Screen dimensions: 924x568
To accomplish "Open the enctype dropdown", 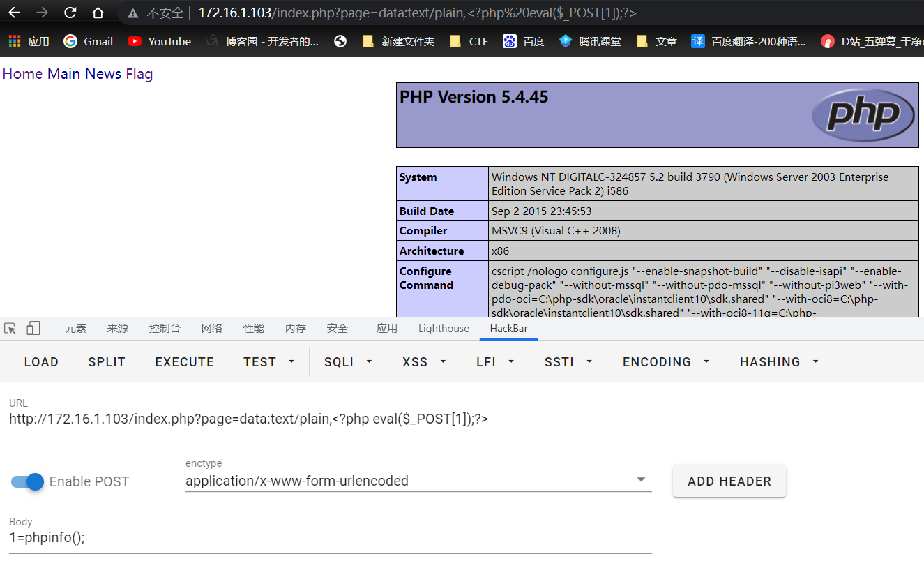I will pyautogui.click(x=418, y=481).
